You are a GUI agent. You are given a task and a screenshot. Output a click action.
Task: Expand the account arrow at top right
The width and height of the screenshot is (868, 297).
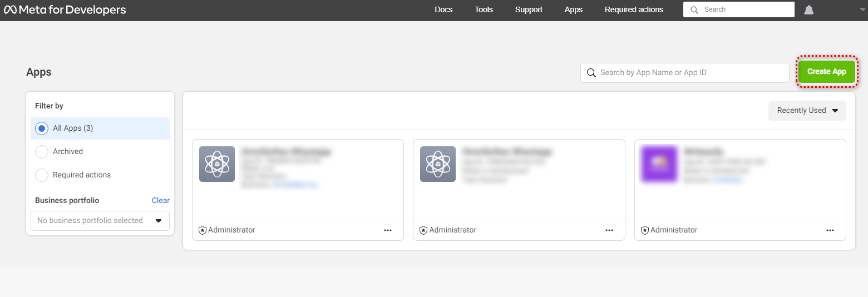(862, 10)
